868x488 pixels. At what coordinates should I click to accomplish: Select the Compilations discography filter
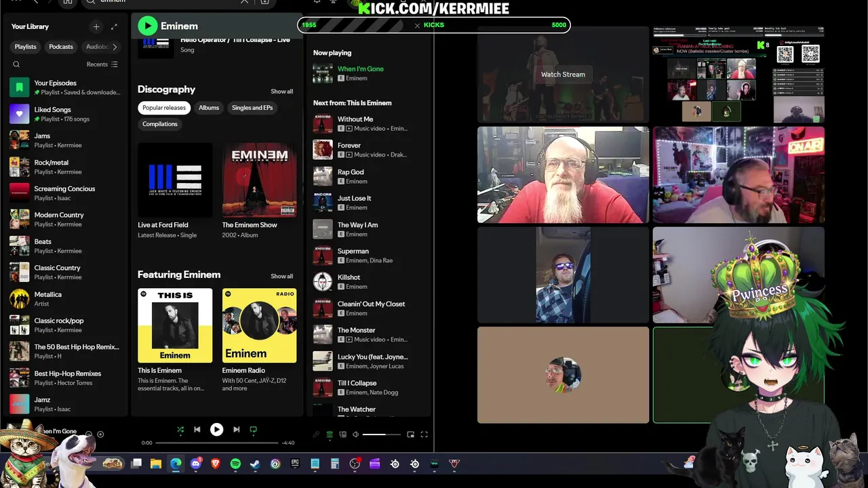160,124
